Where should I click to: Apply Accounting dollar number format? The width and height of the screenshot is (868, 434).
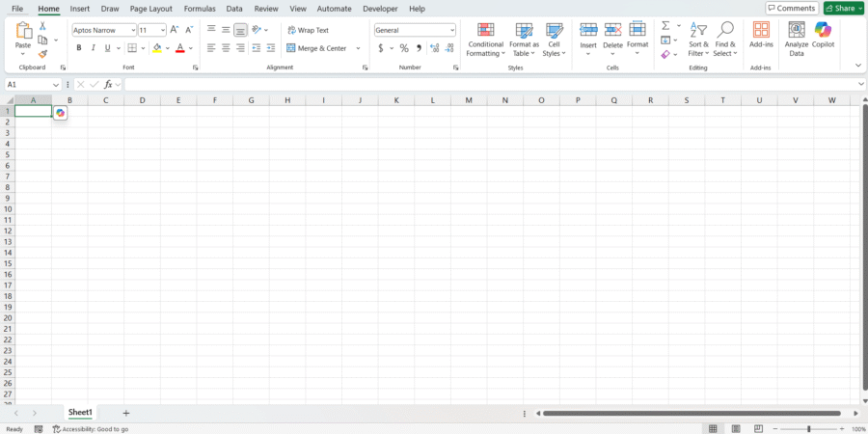[x=381, y=48]
